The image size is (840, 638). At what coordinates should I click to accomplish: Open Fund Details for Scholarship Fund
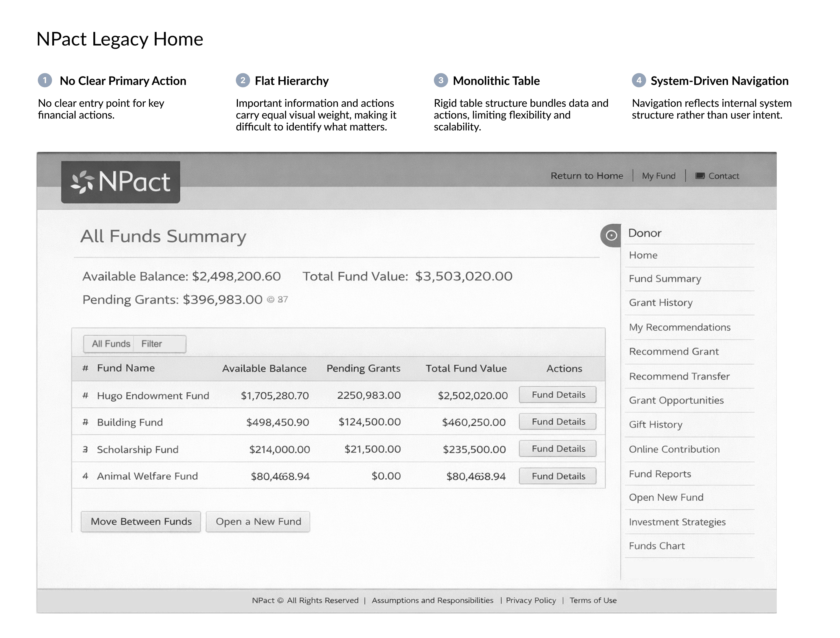[557, 449]
